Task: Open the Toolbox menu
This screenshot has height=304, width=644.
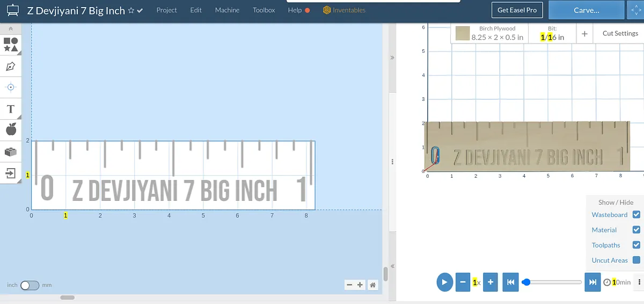Action: tap(264, 10)
